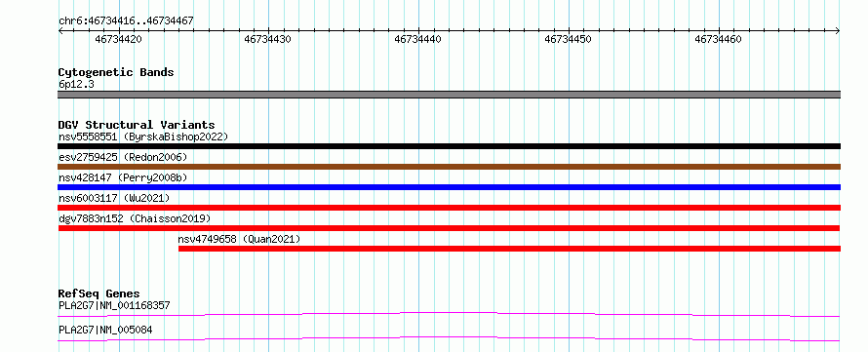The height and width of the screenshot is (352, 868).
Task: Select the red nsv6003117 variant bar
Action: coord(449,208)
